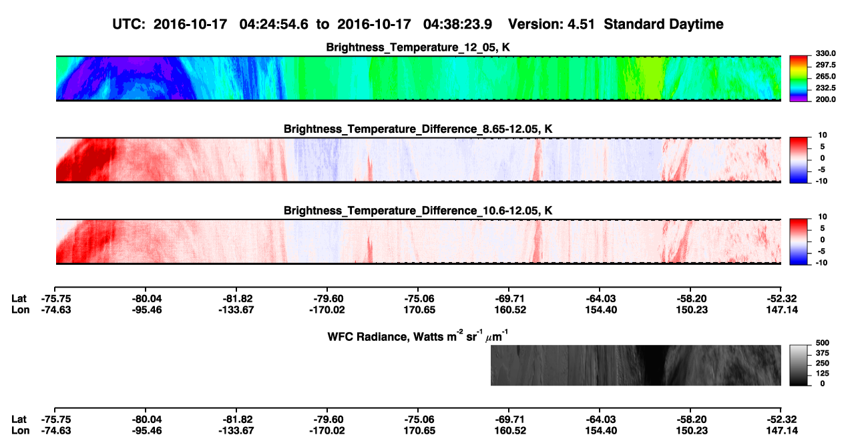Screen dimensions: 868x445
Task: Click the 250 tick on WFC colorbar
Action: [x=822, y=363]
